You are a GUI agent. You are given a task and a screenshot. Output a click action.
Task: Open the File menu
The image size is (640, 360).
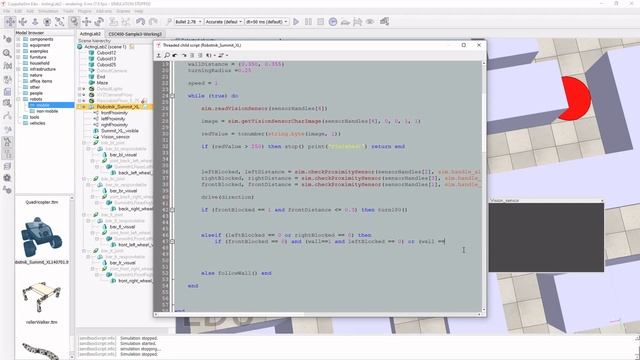[7, 11]
